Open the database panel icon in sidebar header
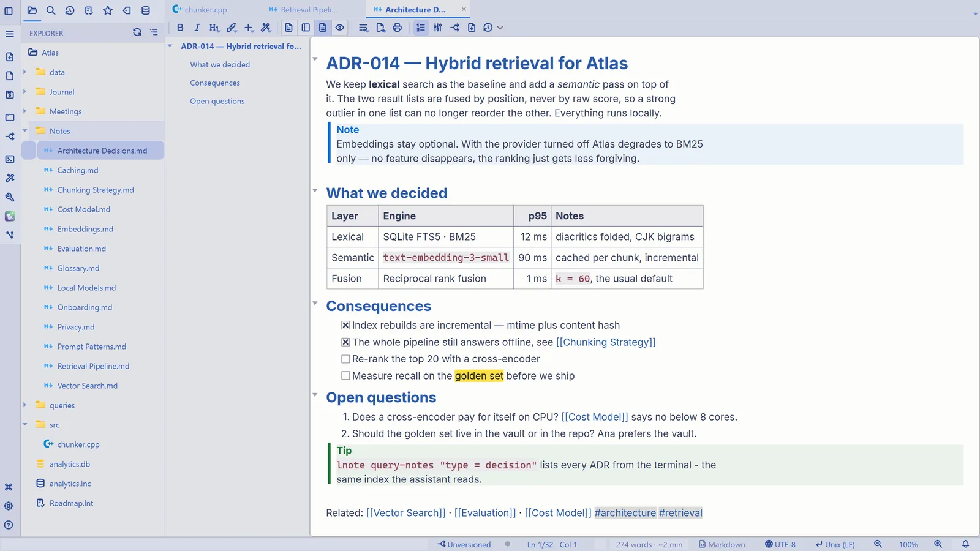The height and width of the screenshot is (551, 980). tap(146, 10)
